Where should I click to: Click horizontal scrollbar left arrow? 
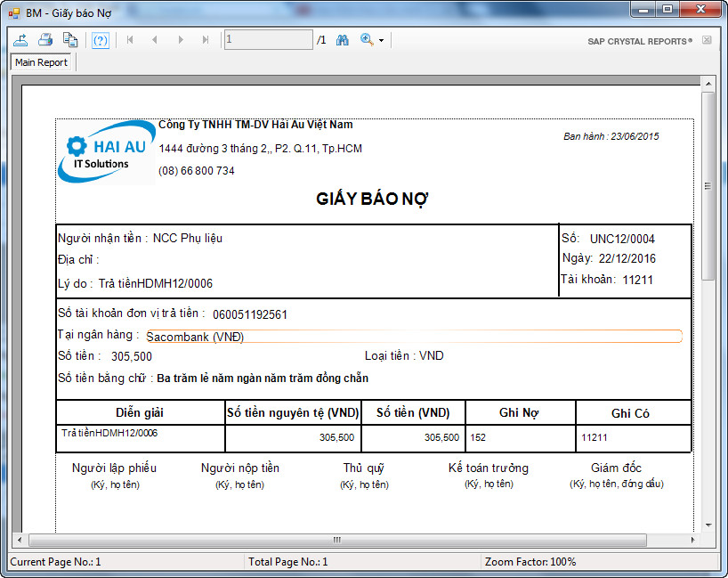click(19, 540)
